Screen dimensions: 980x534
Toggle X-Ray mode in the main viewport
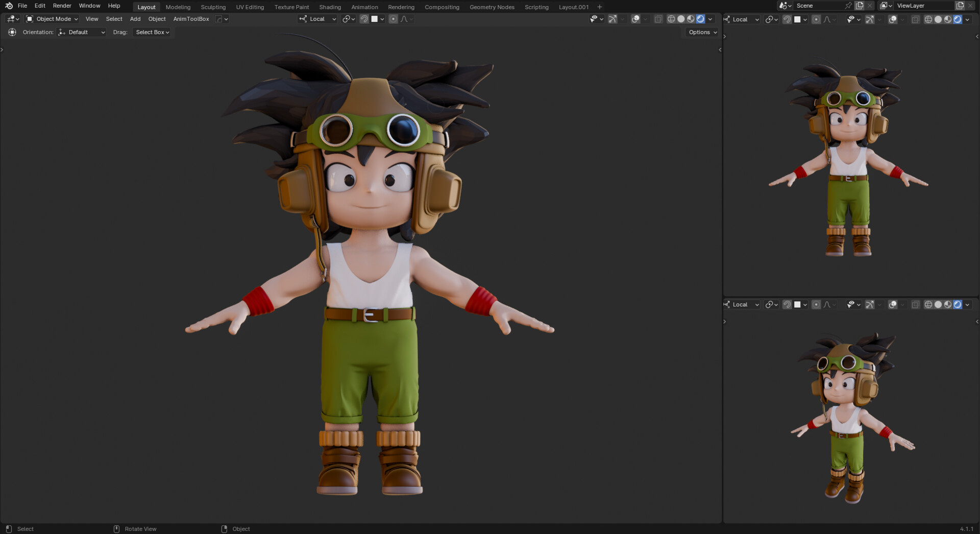(x=658, y=19)
